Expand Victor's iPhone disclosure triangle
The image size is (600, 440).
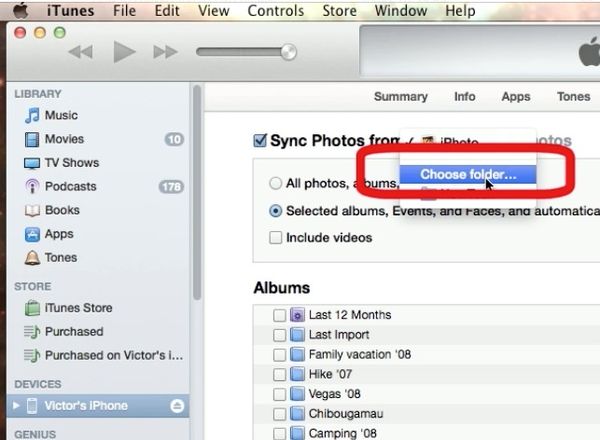coord(16,406)
